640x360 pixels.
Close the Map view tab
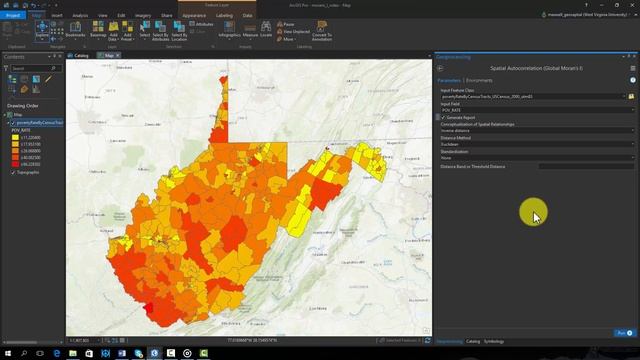point(118,56)
